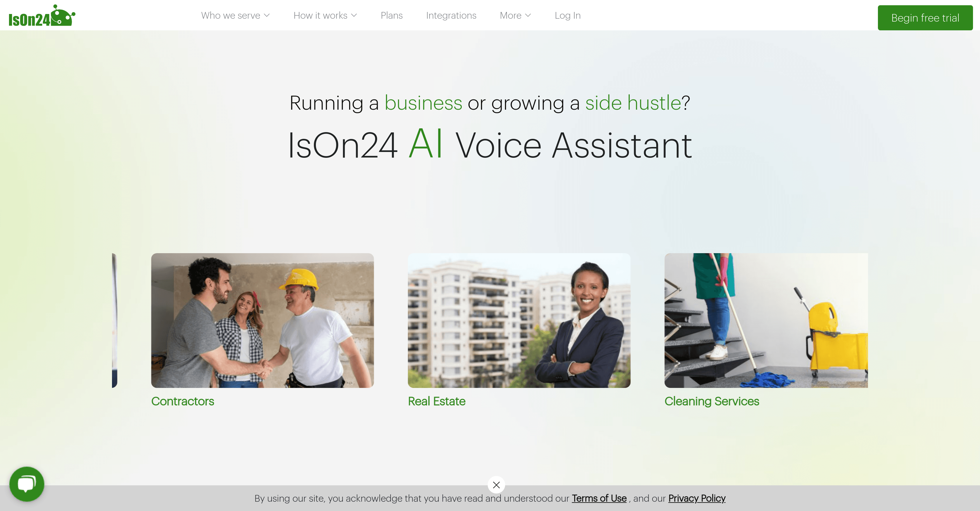
Task: Select the Cleaning Services mop photo
Action: click(x=766, y=320)
